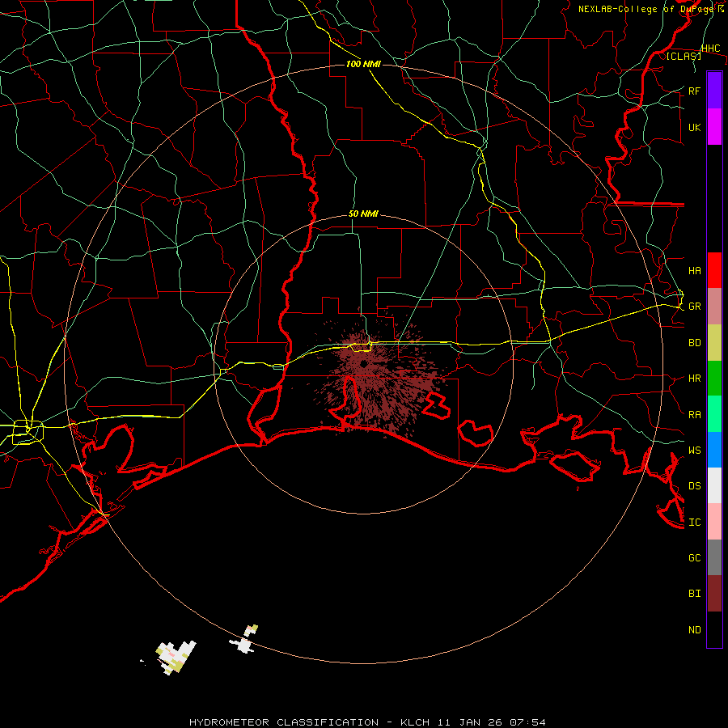The height and width of the screenshot is (728, 728).
Task: Click the 50 NMI range ring label
Action: pos(363,214)
